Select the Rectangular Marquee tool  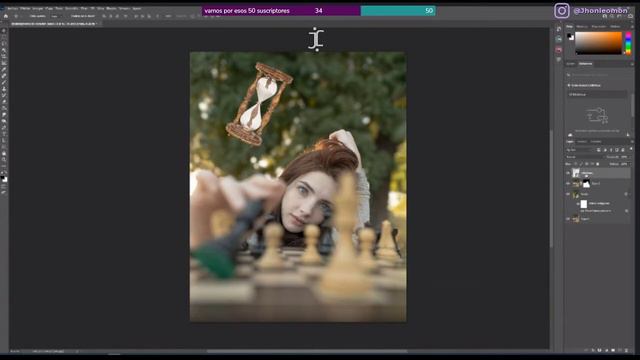(4, 37)
